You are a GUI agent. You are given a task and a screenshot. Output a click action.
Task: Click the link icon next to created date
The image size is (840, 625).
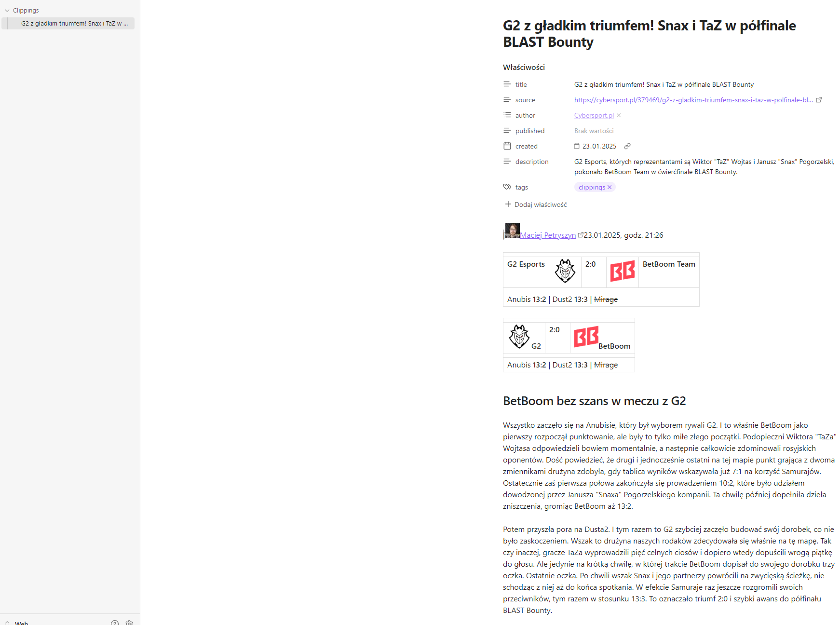click(627, 146)
